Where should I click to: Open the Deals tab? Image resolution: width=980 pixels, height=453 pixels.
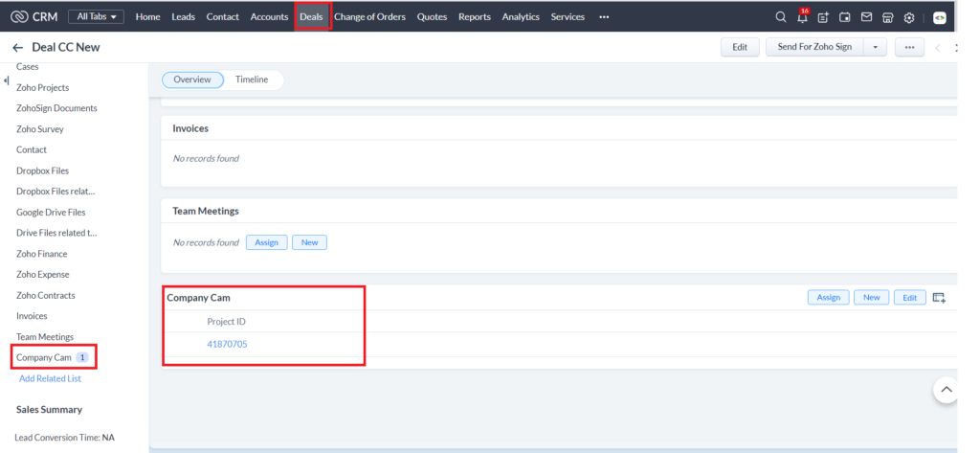click(311, 17)
